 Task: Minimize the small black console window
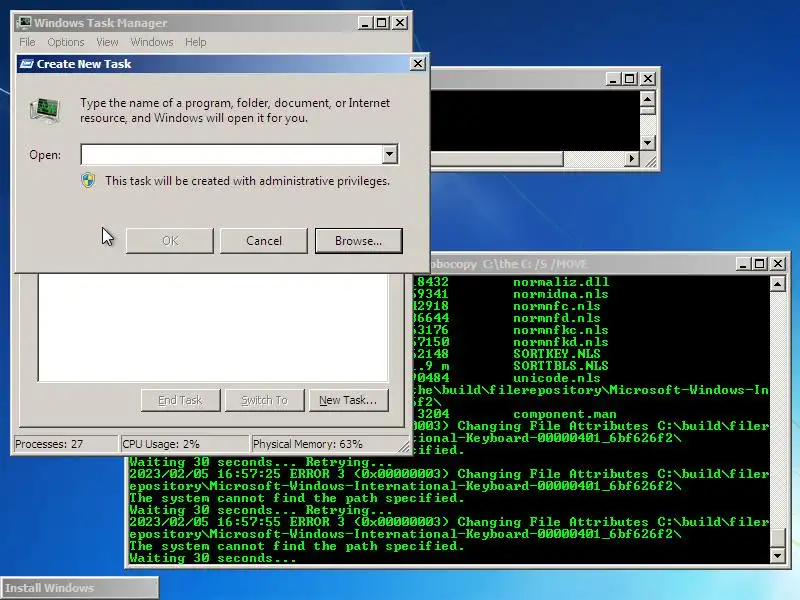pyautogui.click(x=612, y=79)
